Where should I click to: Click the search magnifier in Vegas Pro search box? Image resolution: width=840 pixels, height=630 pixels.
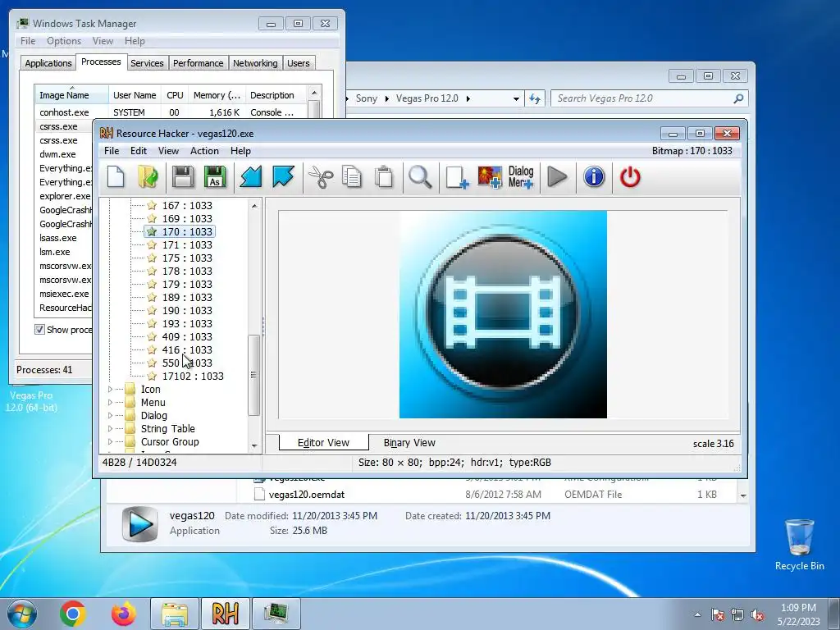coord(738,98)
